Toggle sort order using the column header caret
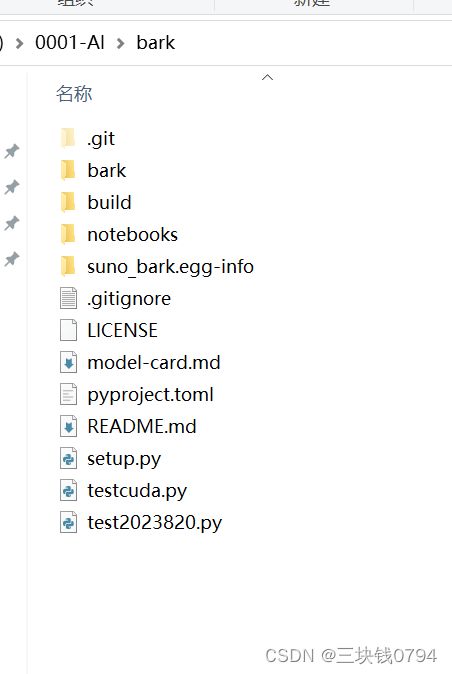Viewport: 452px width, 674px height. [x=267, y=77]
